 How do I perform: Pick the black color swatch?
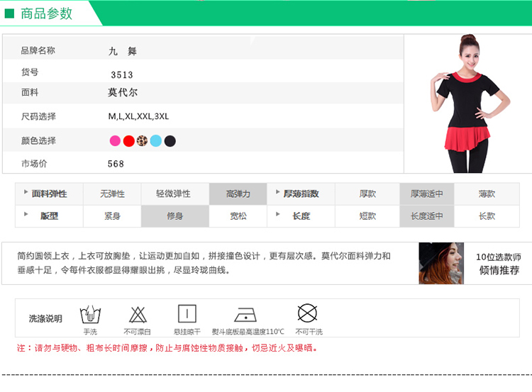click(170, 140)
